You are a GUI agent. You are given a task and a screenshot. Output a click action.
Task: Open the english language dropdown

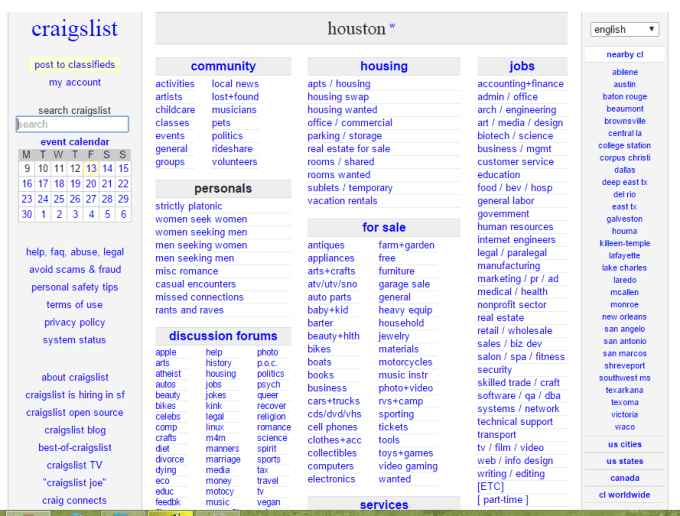(x=624, y=29)
